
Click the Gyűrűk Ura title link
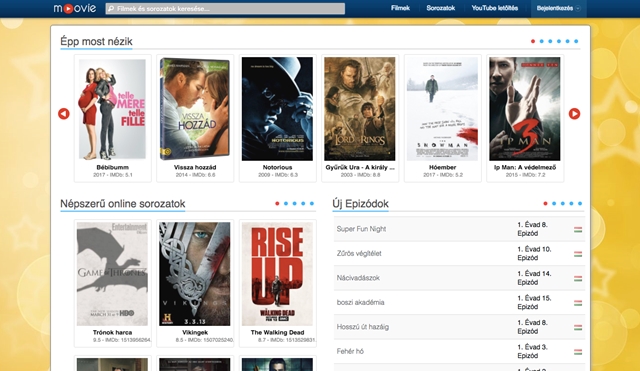pos(360,167)
